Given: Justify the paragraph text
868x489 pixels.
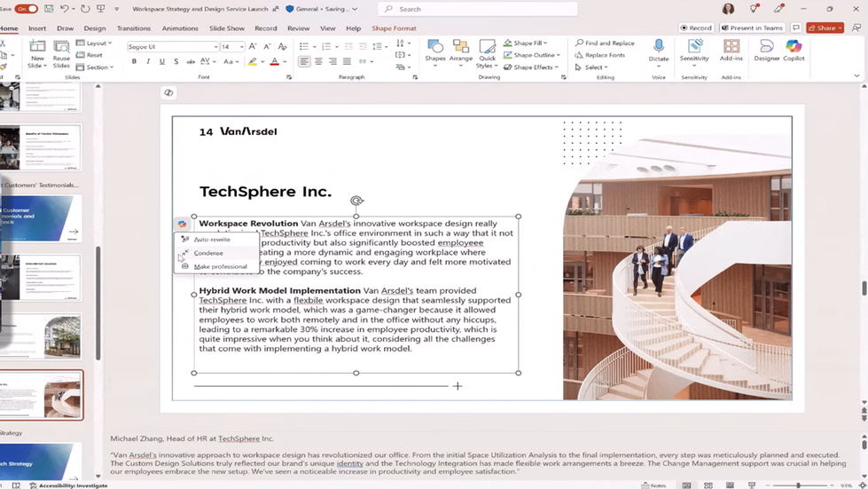Looking at the screenshot, I should click(347, 61).
